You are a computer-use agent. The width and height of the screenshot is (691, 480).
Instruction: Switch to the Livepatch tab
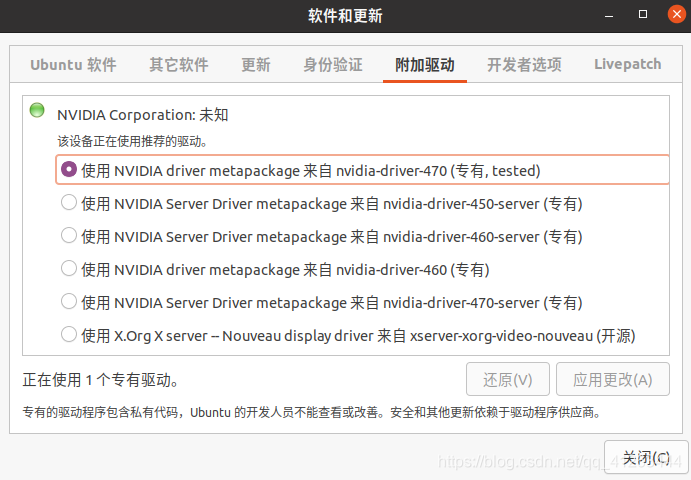[628, 65]
